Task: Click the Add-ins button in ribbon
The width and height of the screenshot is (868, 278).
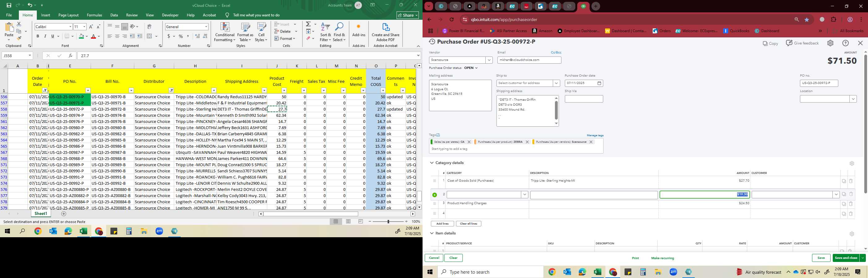Action: pos(359,30)
